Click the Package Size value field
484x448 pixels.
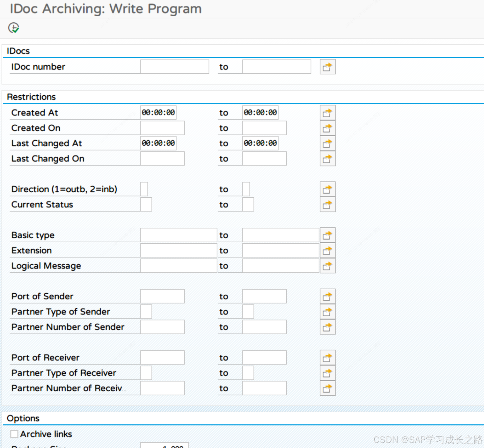pyautogui.click(x=165, y=446)
